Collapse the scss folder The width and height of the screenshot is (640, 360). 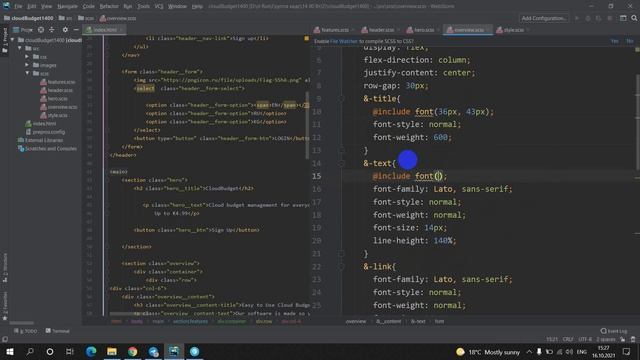point(27,73)
